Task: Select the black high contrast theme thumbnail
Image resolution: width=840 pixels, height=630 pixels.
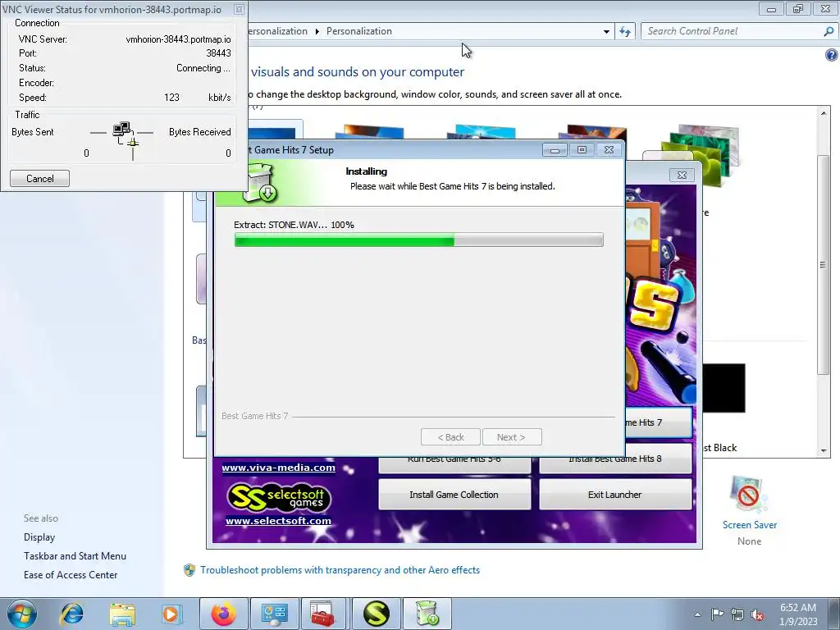Action: coord(724,388)
